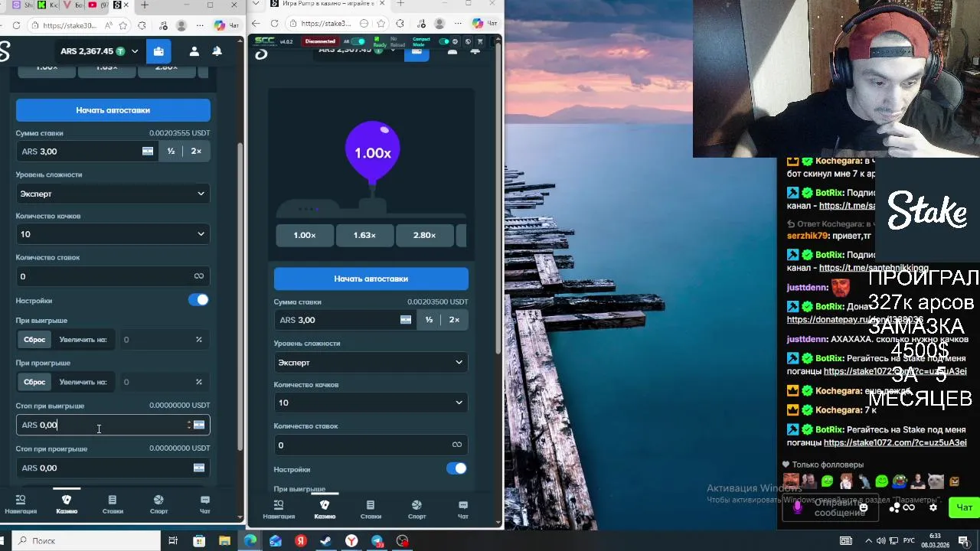Select Увеличить на under При выигрыше in the left window

tap(83, 339)
